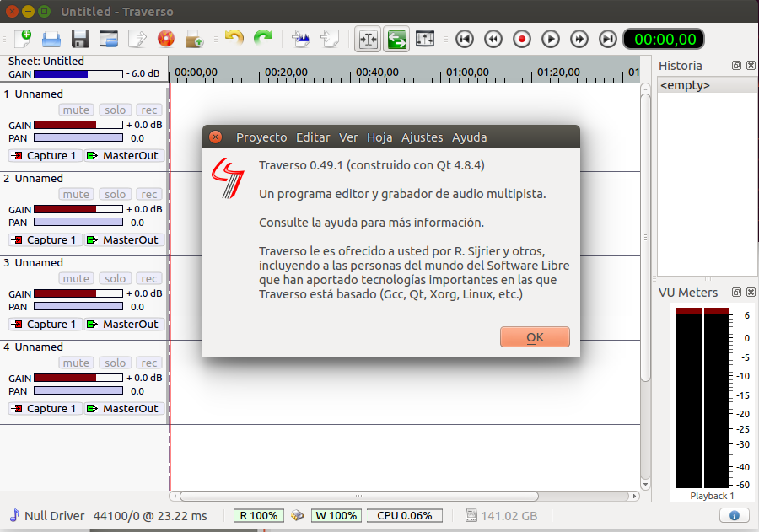Open the Hoja menu
This screenshot has height=532, width=759.
click(379, 137)
